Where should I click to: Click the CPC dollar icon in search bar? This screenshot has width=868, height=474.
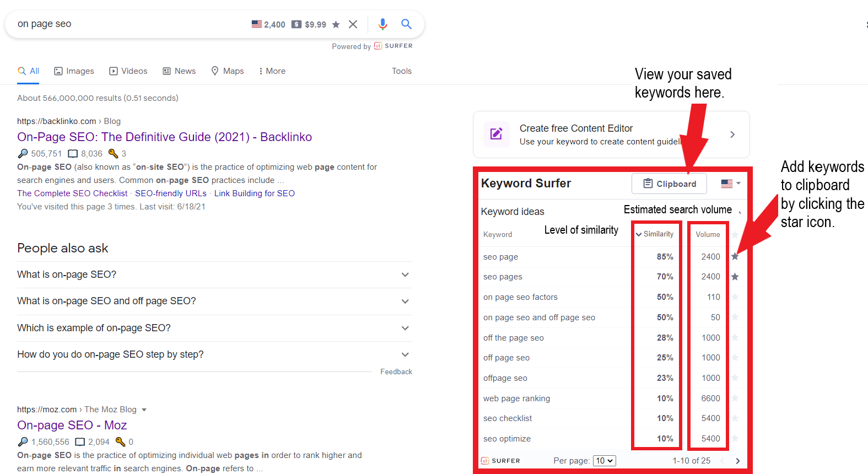pyautogui.click(x=296, y=24)
